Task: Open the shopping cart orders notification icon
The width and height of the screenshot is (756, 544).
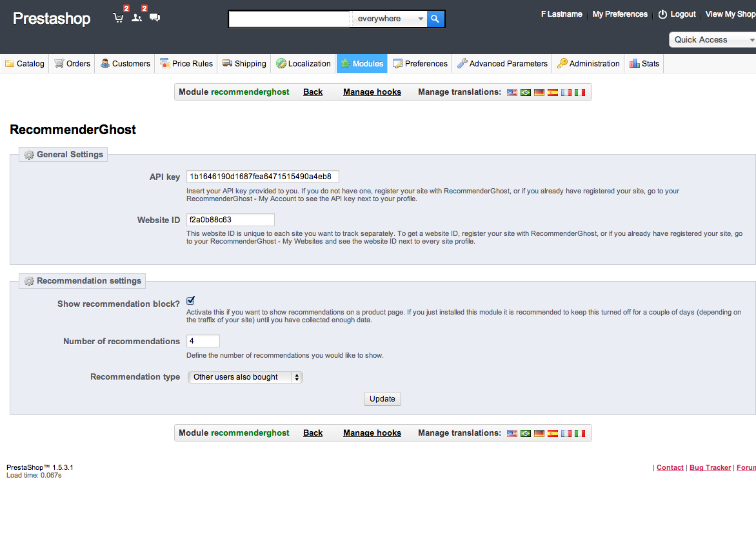Action: coord(118,18)
